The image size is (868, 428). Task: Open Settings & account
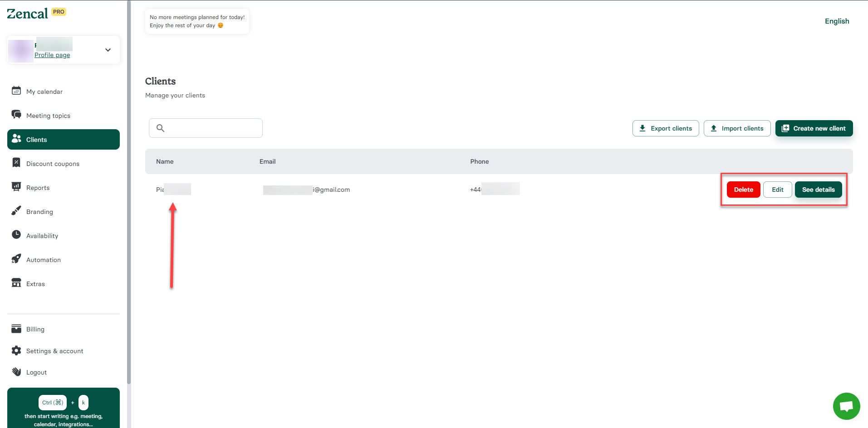(x=54, y=350)
